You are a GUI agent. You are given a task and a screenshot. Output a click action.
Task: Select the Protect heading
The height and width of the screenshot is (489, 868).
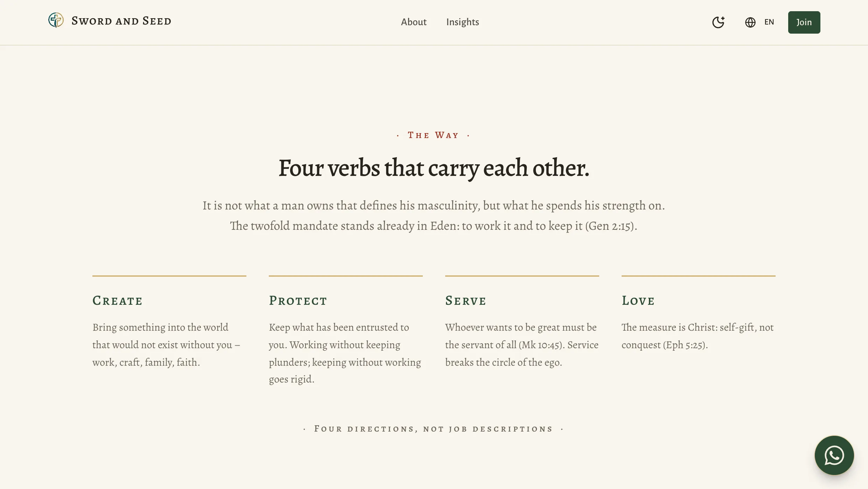tap(298, 301)
